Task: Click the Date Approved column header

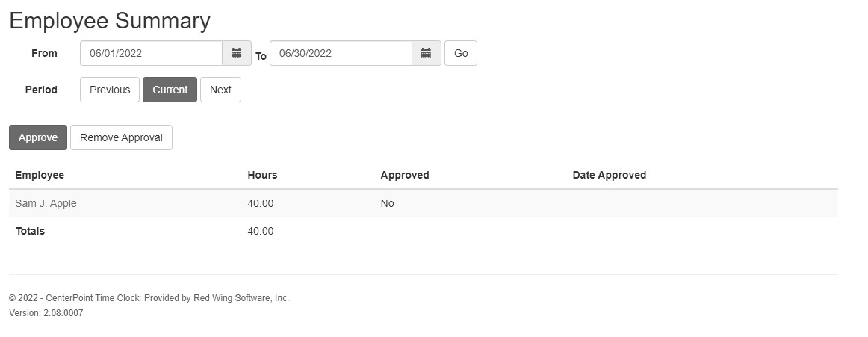Action: pyautogui.click(x=609, y=175)
